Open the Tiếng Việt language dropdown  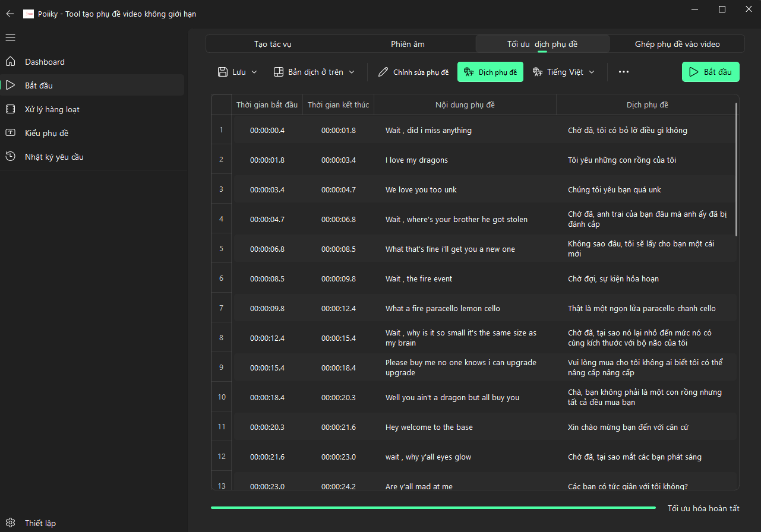(564, 72)
